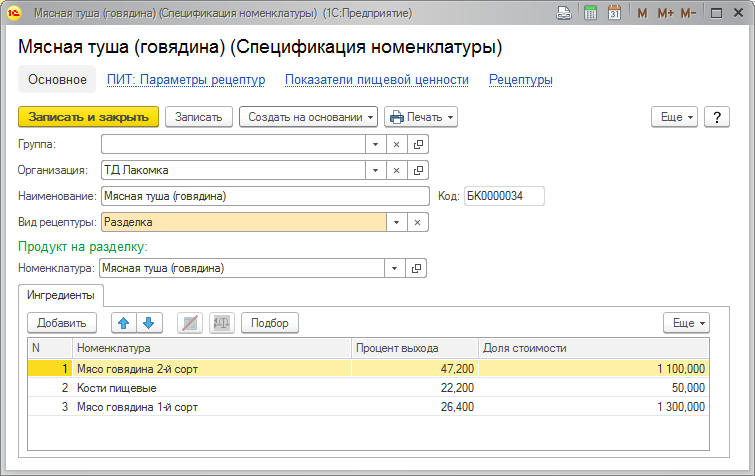Expand the Организация field dropdown
755x476 pixels.
point(375,170)
